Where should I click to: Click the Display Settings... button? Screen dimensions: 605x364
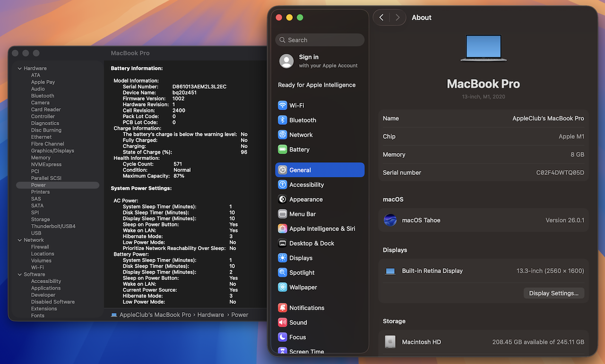[553, 293]
